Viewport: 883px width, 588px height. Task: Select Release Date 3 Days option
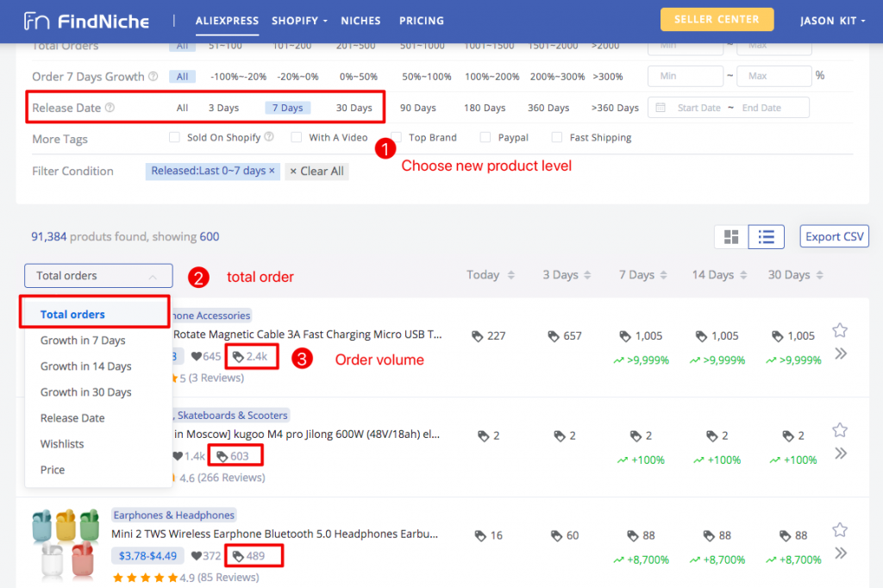coord(223,108)
